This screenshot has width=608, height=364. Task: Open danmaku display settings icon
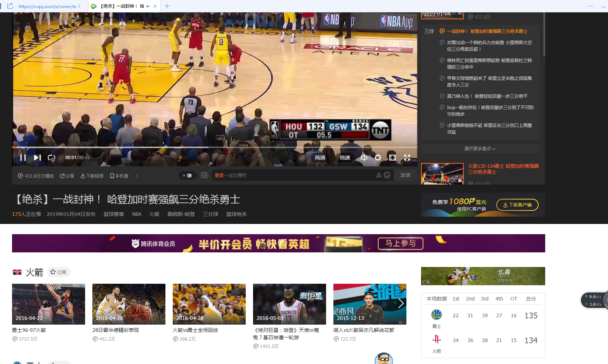tap(204, 175)
